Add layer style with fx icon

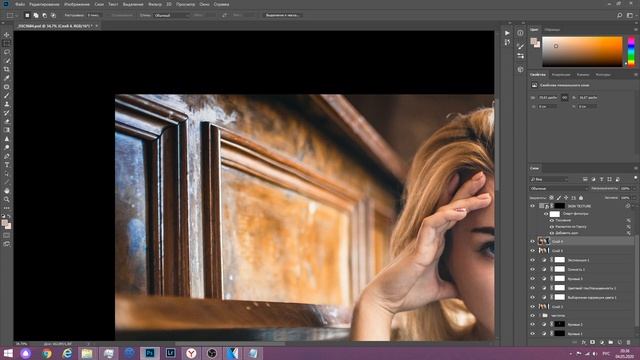(x=584, y=342)
